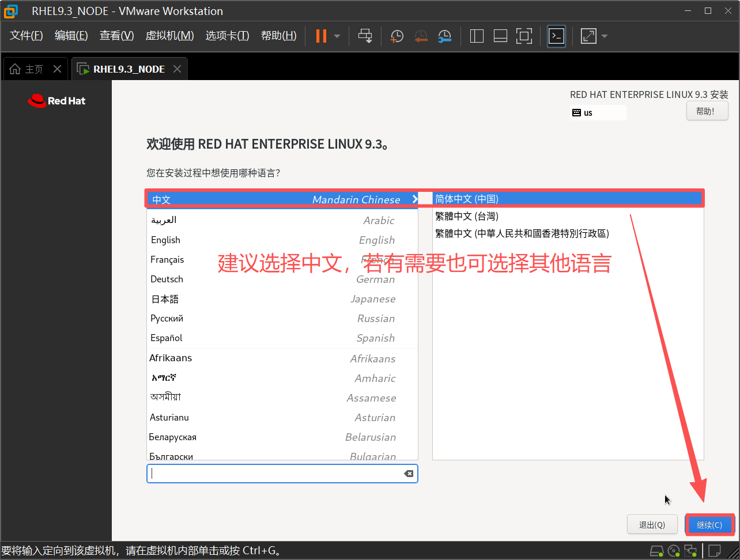Select the Asturianu language row
740x560 pixels.
[x=282, y=417]
